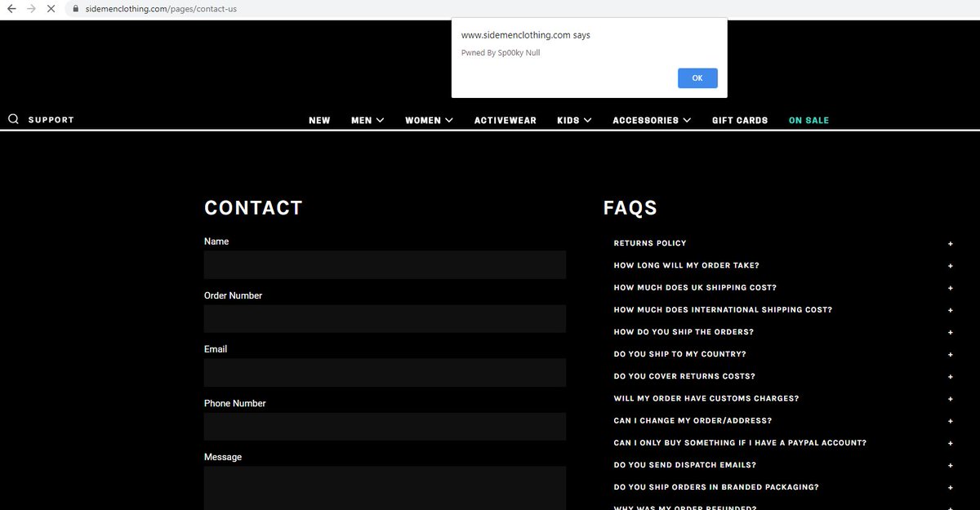Image resolution: width=980 pixels, height=510 pixels.
Task: Click the search magnifier icon
Action: [13, 119]
